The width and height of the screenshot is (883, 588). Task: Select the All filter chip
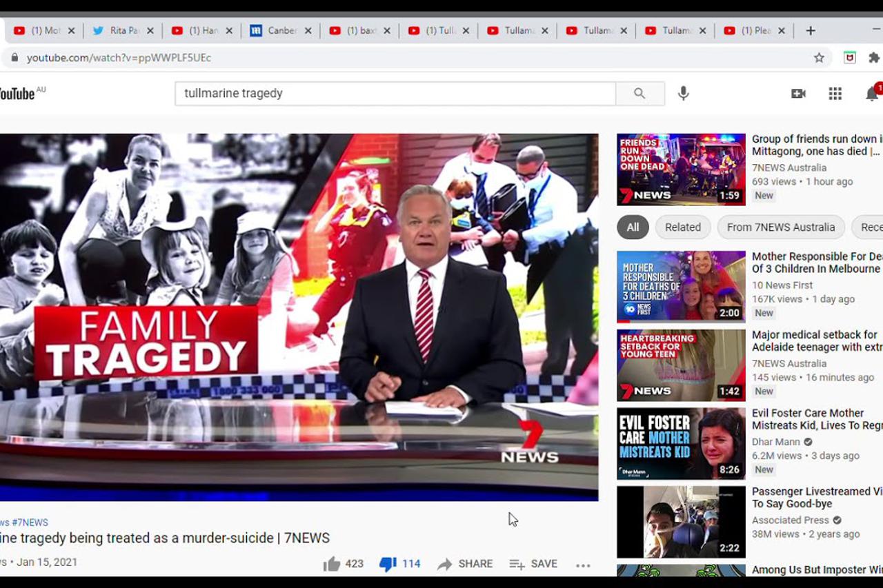tap(633, 227)
